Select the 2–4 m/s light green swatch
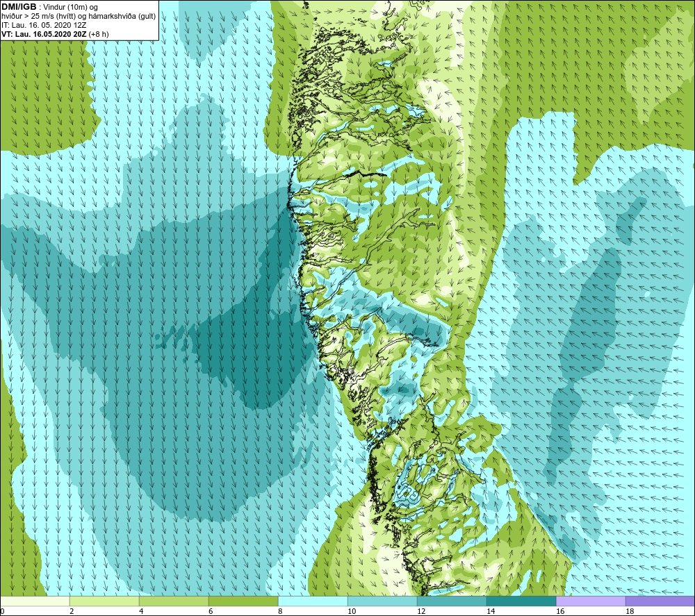This screenshot has height=616, width=695. coord(104,601)
